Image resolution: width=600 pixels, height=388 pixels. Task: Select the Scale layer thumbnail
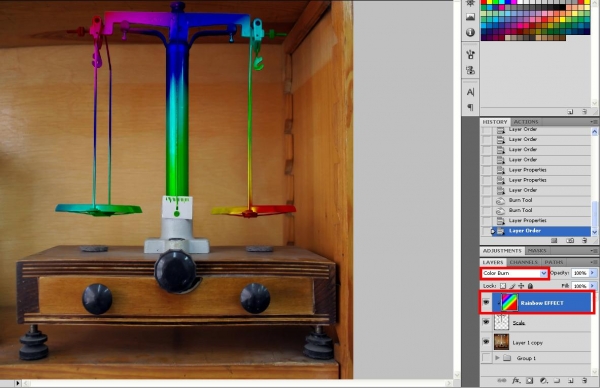pos(502,322)
